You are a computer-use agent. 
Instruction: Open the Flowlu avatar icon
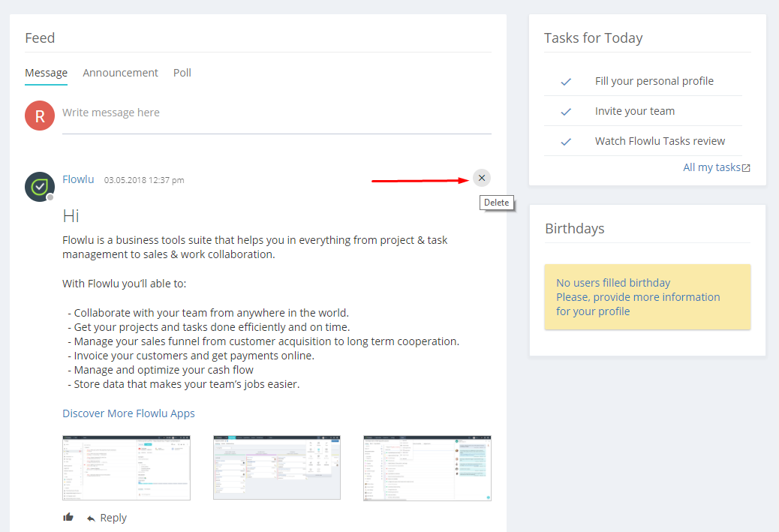point(40,187)
